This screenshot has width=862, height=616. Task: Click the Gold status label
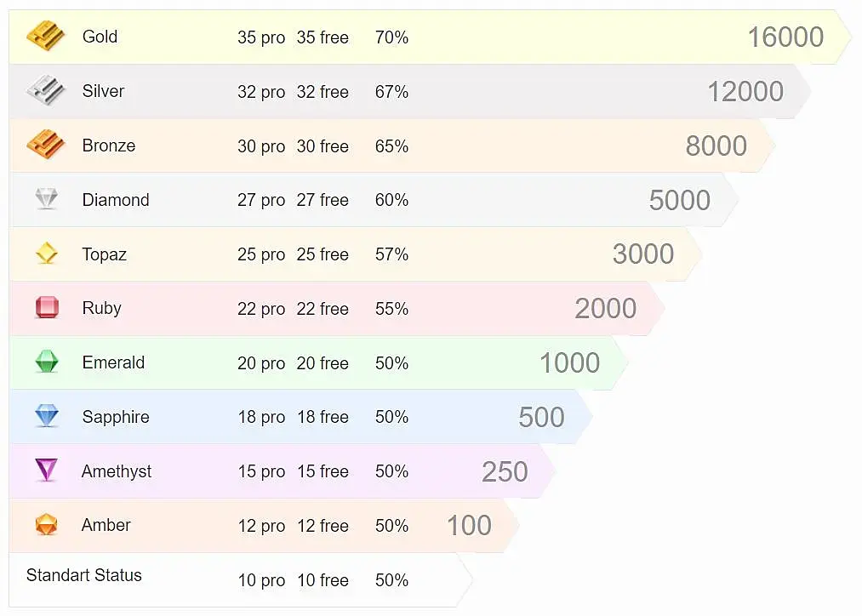tap(100, 37)
